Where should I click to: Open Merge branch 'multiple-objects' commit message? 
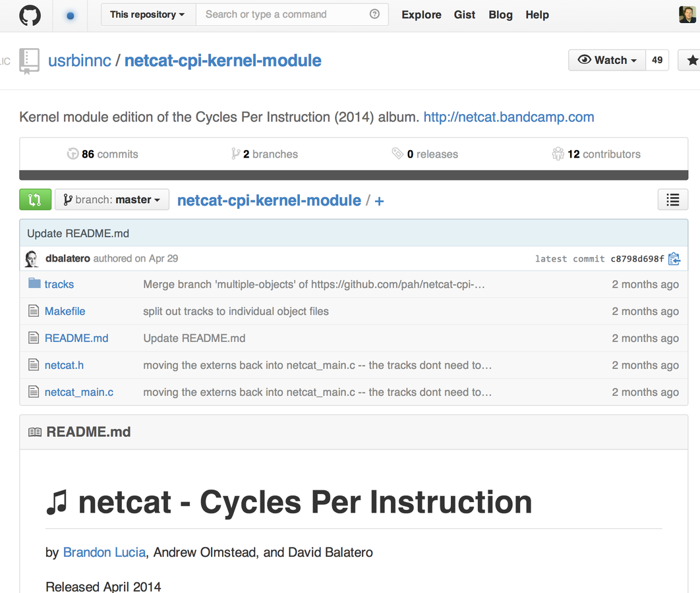click(314, 284)
